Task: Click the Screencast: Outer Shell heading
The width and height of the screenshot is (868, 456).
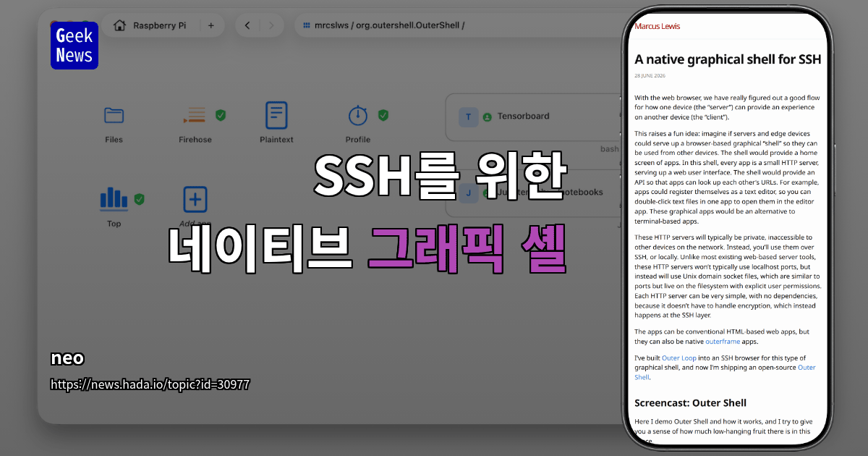Action: pos(690,402)
